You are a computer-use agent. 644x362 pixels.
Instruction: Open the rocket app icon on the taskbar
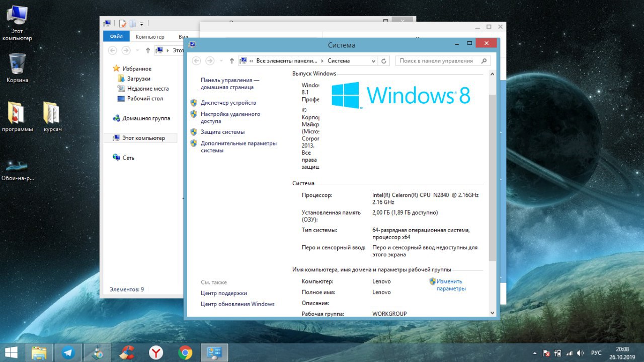97,353
